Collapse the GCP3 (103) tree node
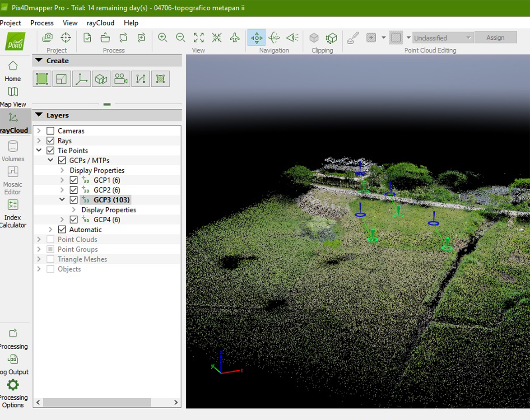The height and width of the screenshot is (420, 530). pyautogui.click(x=62, y=200)
